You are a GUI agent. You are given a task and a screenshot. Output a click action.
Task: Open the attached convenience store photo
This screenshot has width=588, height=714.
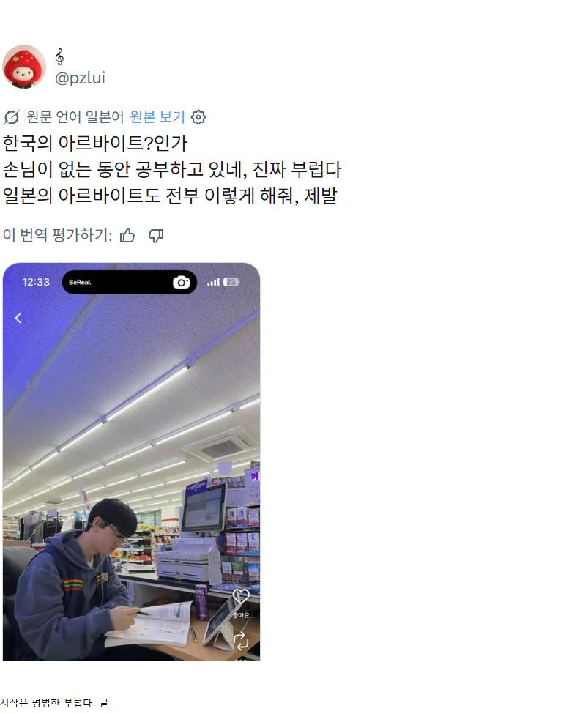[131, 462]
